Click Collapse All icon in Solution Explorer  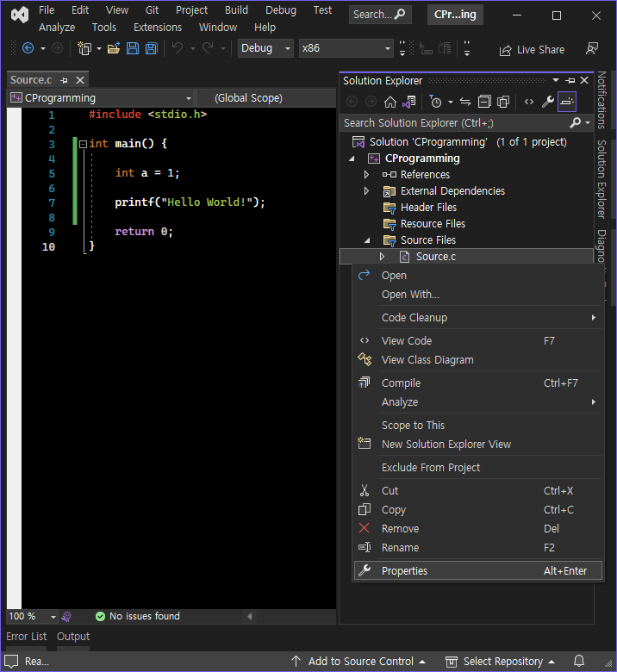pos(484,102)
